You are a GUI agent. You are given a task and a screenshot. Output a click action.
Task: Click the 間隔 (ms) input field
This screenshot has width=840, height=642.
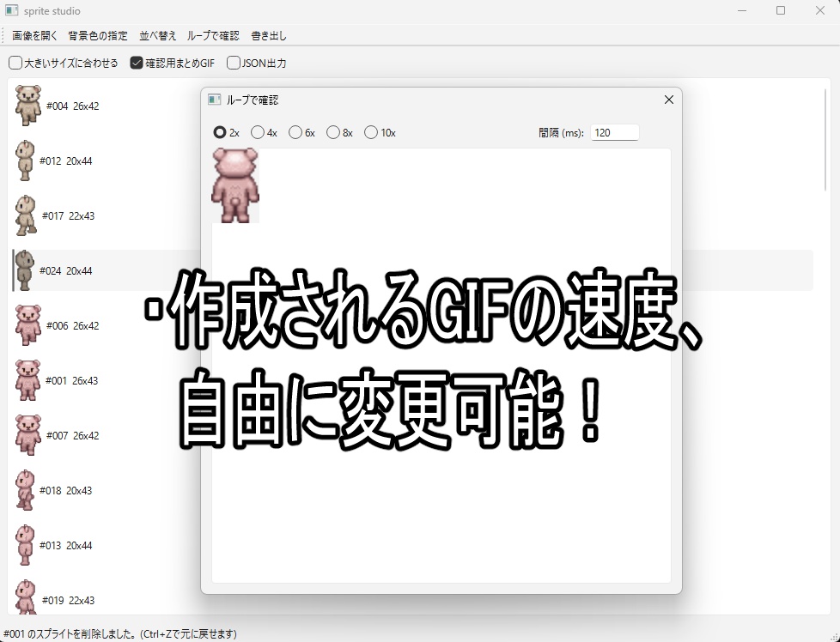(x=615, y=132)
